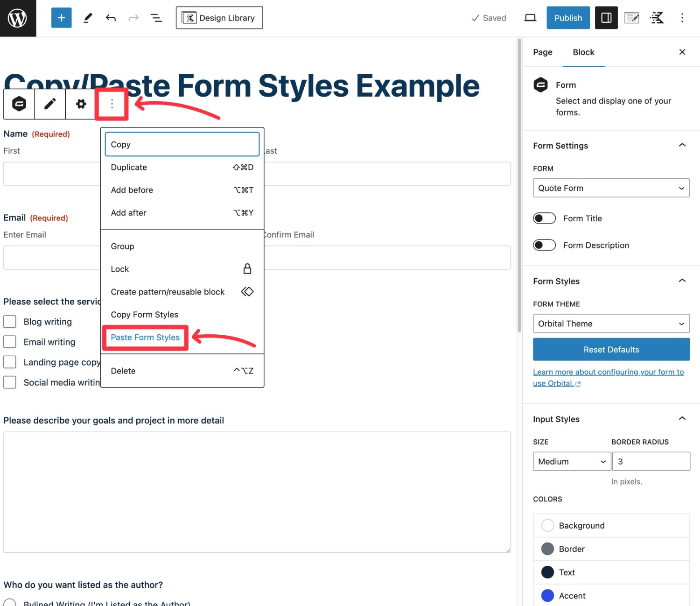Click the WordPress logo icon
Image resolution: width=700 pixels, height=606 pixels.
tap(18, 18)
